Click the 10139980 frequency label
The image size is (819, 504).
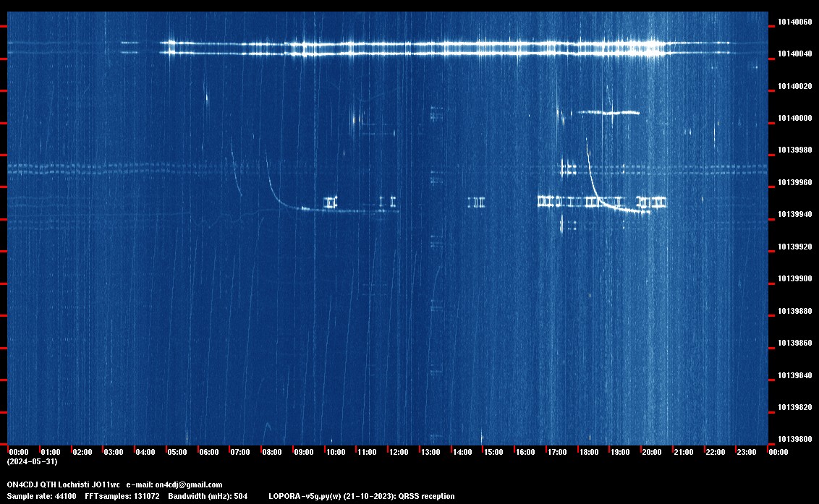click(x=795, y=150)
